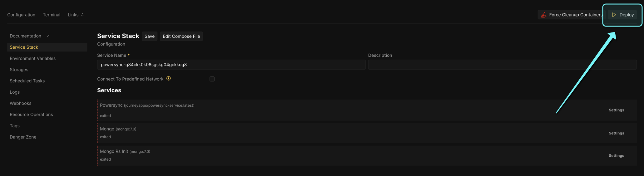
Task: Switch to the Configuration tab
Action: point(21,15)
